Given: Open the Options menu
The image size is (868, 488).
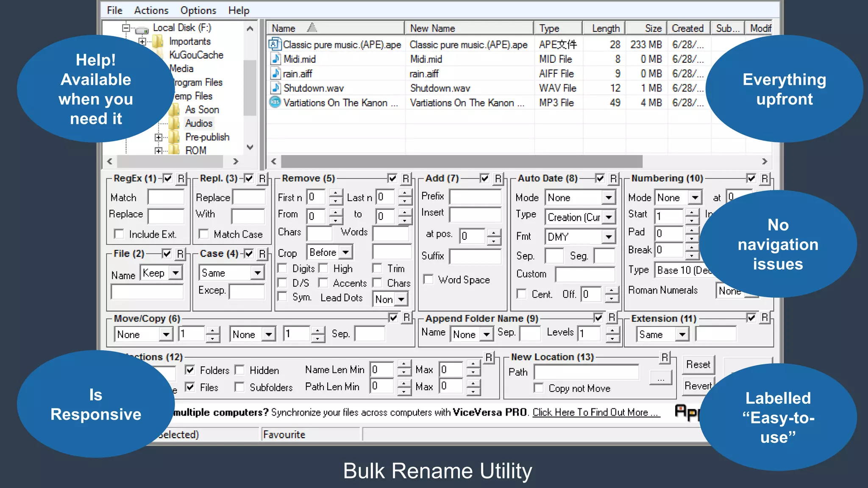Looking at the screenshot, I should click(198, 10).
